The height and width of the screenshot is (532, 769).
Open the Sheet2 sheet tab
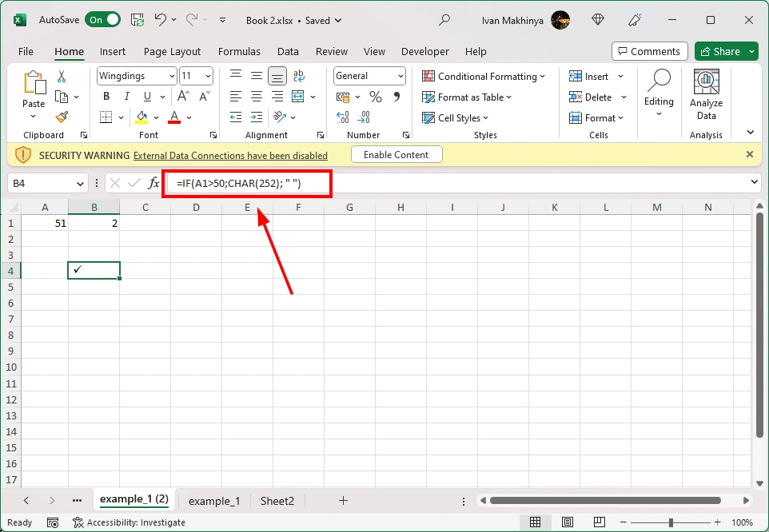[277, 501]
